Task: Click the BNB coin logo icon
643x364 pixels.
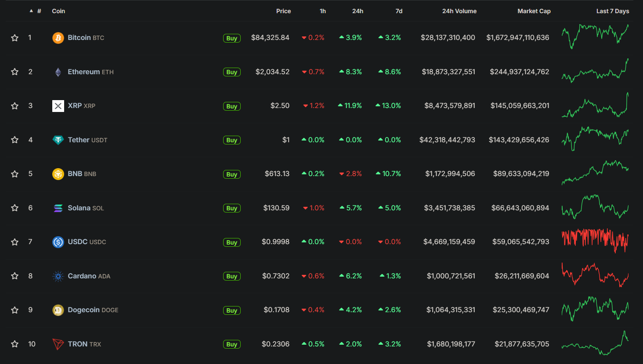Action: coord(58,174)
